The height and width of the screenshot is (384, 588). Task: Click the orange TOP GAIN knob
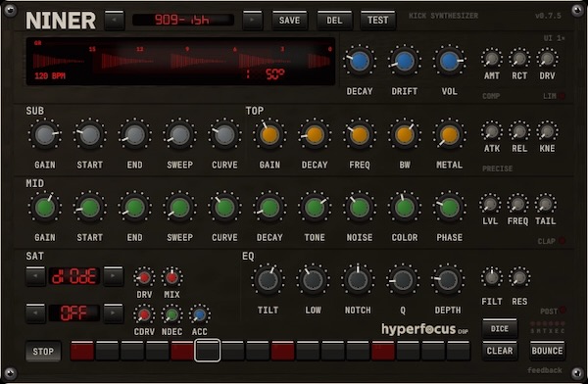click(x=269, y=134)
